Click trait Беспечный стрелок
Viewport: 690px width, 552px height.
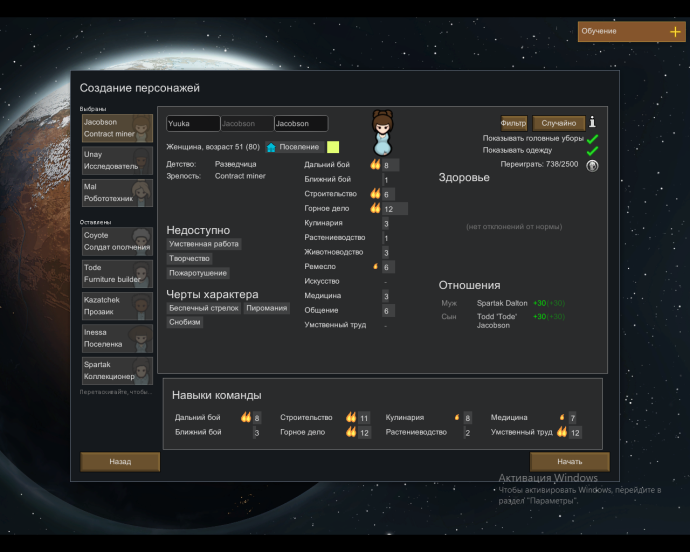(204, 308)
